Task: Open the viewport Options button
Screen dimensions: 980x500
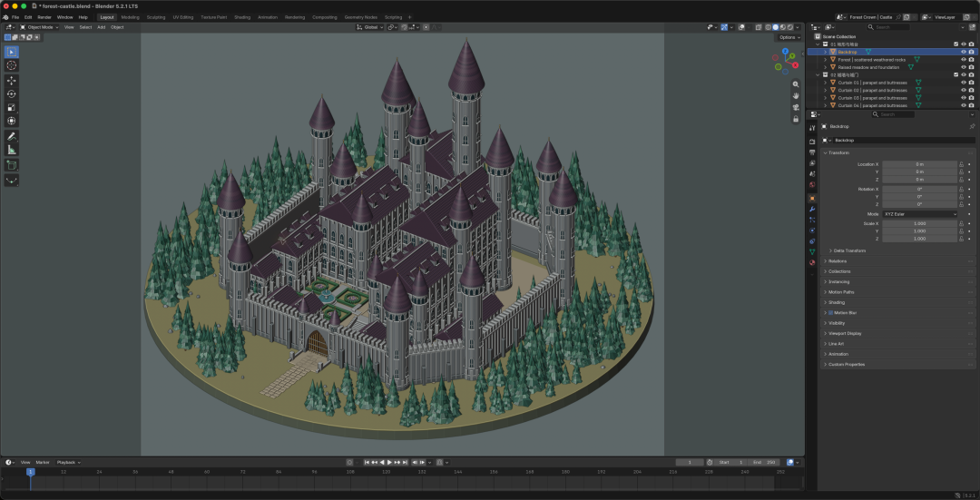Action: 789,37
